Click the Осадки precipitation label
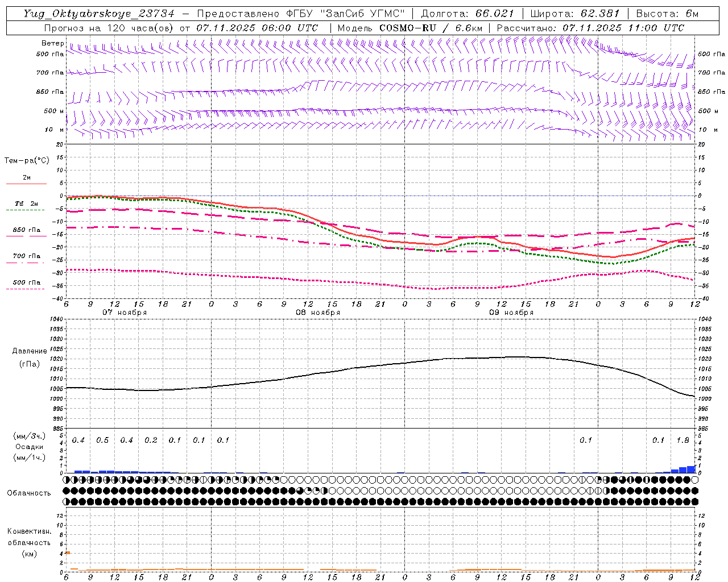Viewport: 728px width, 582px height. click(29, 447)
